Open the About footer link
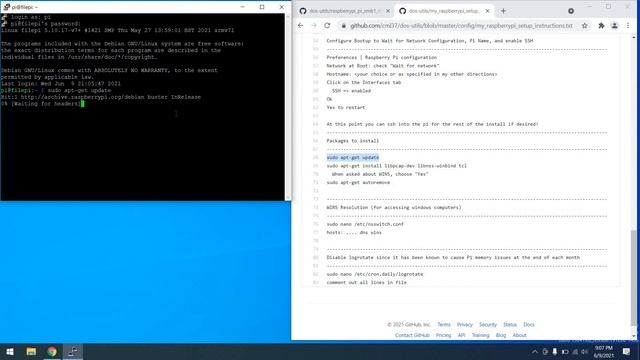 click(x=519, y=335)
